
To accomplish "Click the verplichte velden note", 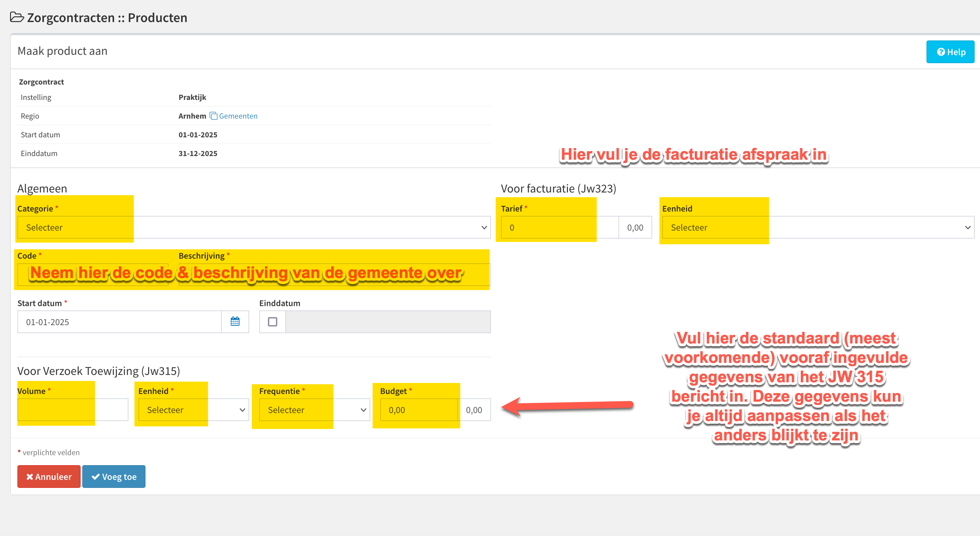I will (51, 452).
